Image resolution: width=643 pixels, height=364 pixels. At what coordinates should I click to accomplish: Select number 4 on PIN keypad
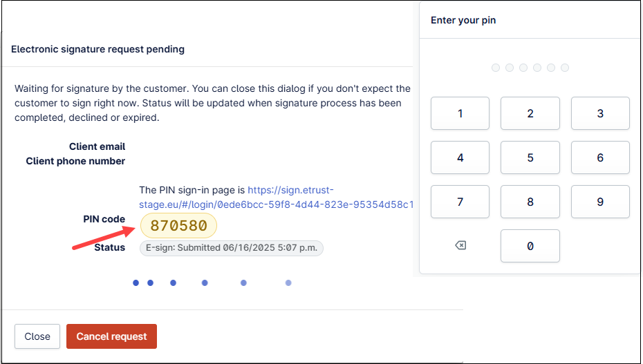click(460, 157)
